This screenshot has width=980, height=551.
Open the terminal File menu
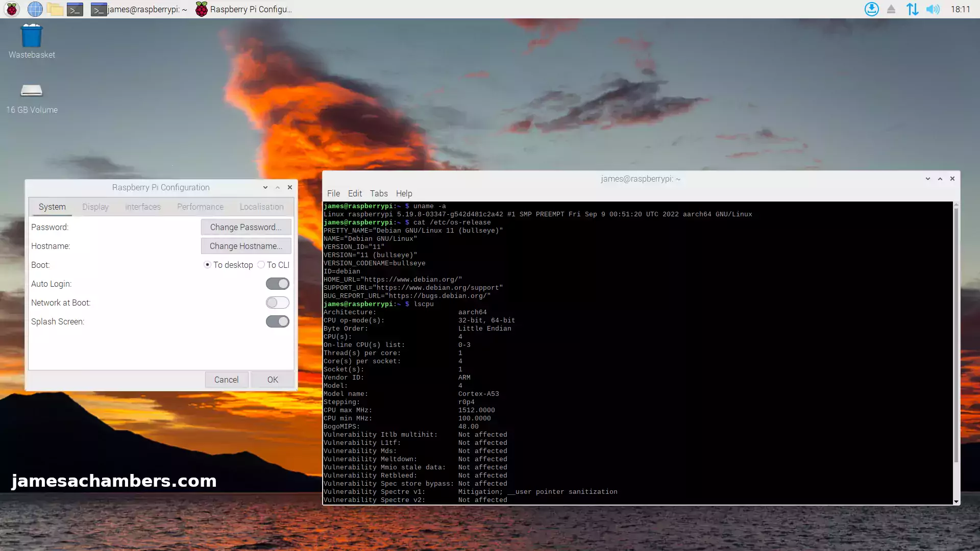pyautogui.click(x=333, y=193)
